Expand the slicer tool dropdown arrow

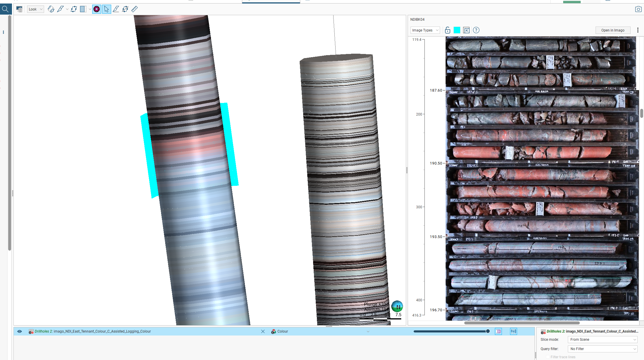coord(67,9)
